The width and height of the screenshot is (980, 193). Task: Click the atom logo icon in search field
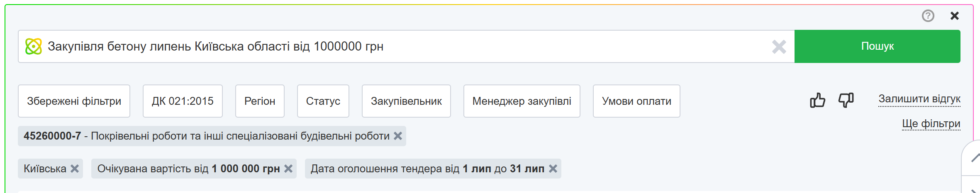pyautogui.click(x=33, y=46)
